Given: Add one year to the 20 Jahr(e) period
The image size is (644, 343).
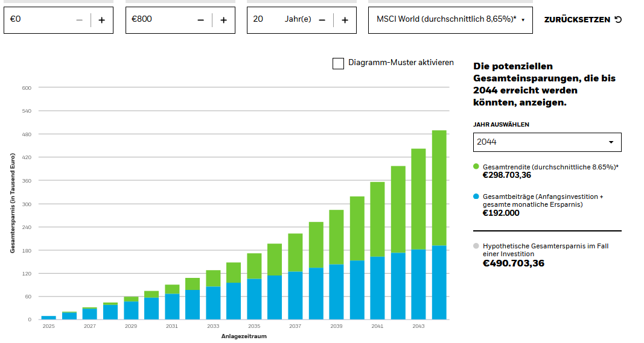Looking at the screenshot, I should [x=345, y=20].
